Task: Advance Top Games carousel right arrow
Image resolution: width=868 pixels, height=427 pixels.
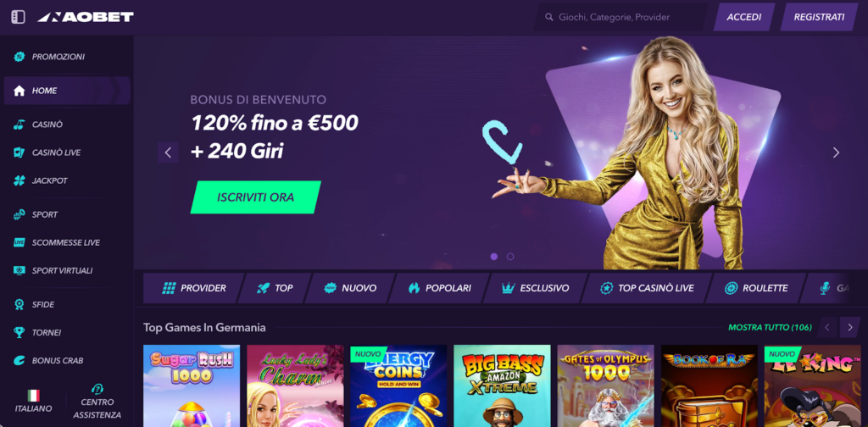Action: point(849,327)
